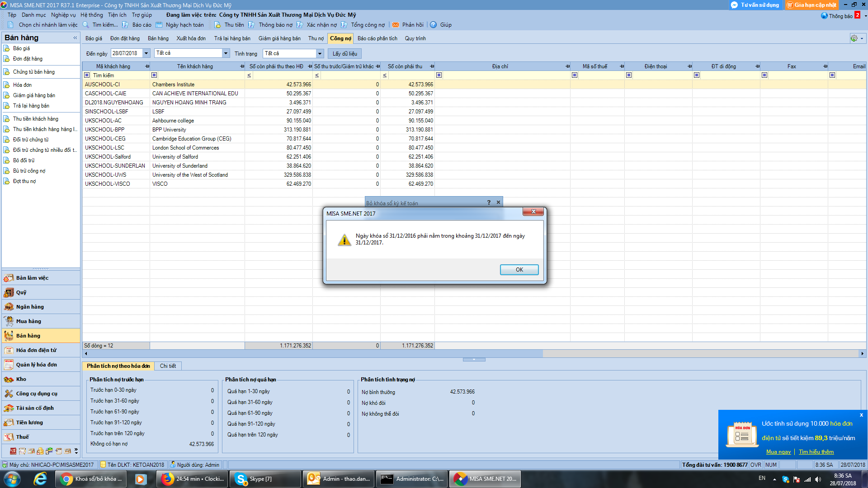Open the Ngân hàng module
The image size is (868, 488).
click(41, 307)
